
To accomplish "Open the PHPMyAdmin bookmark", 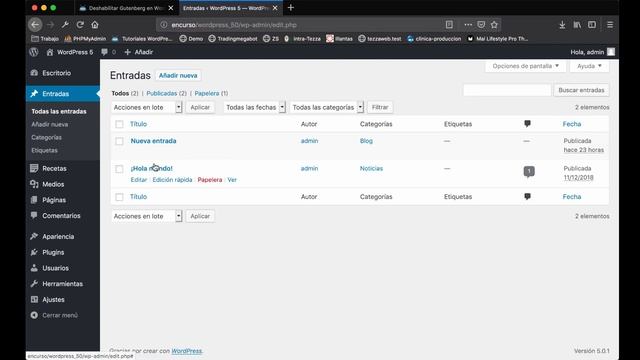I will pos(85,39).
